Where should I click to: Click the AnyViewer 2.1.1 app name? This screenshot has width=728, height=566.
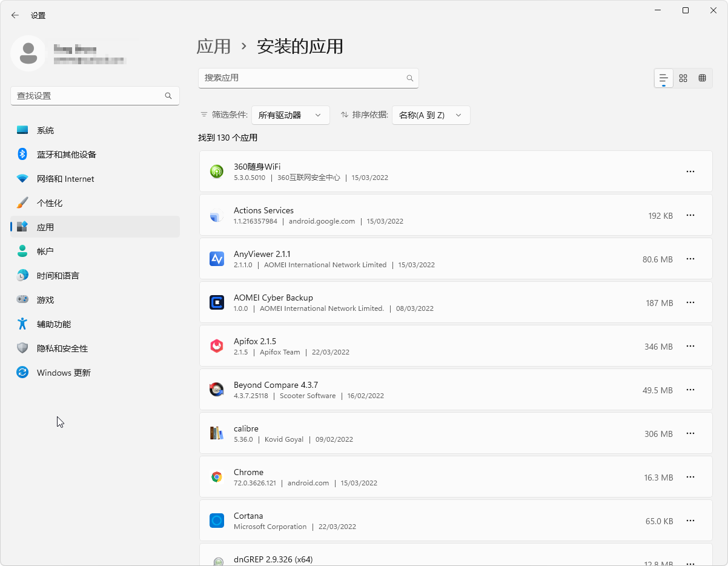coord(262,254)
